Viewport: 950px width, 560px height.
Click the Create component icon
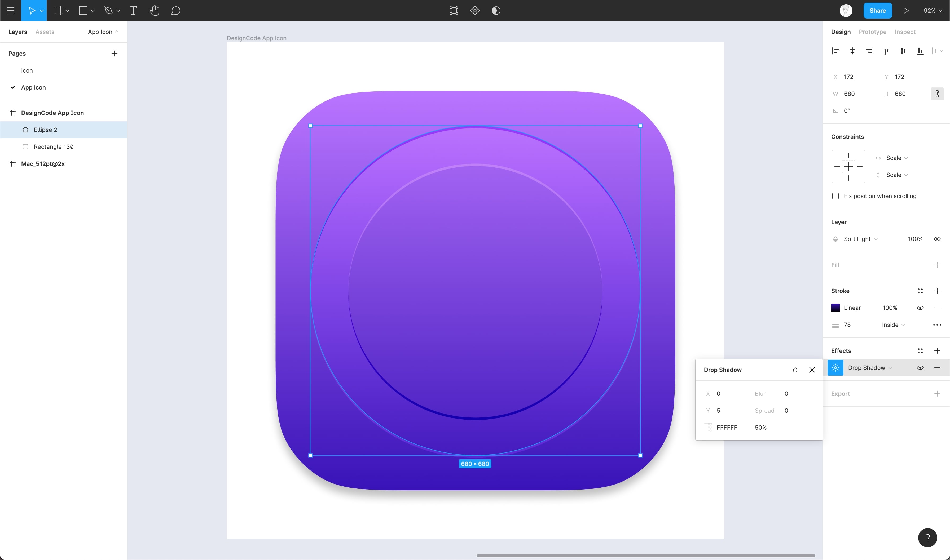point(475,11)
